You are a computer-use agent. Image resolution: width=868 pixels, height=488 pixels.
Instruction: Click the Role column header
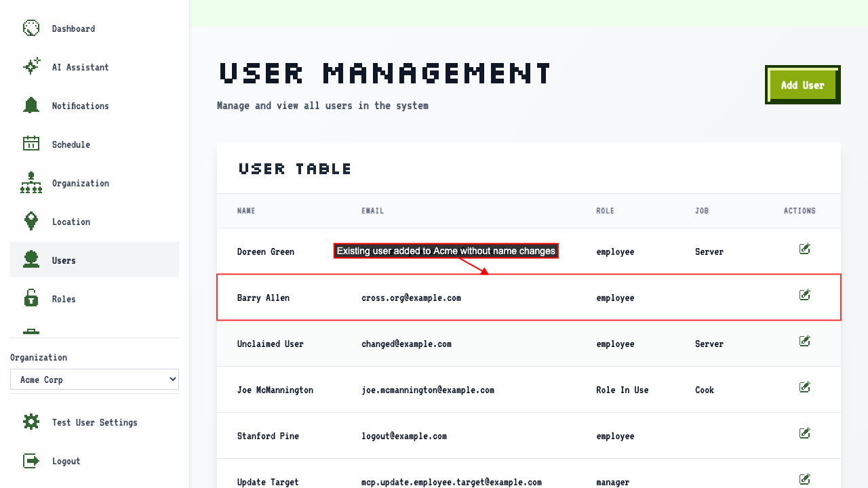point(605,211)
